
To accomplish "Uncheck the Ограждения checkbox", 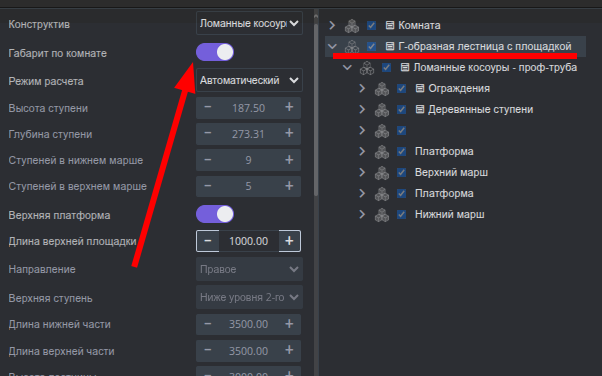I will (x=402, y=88).
